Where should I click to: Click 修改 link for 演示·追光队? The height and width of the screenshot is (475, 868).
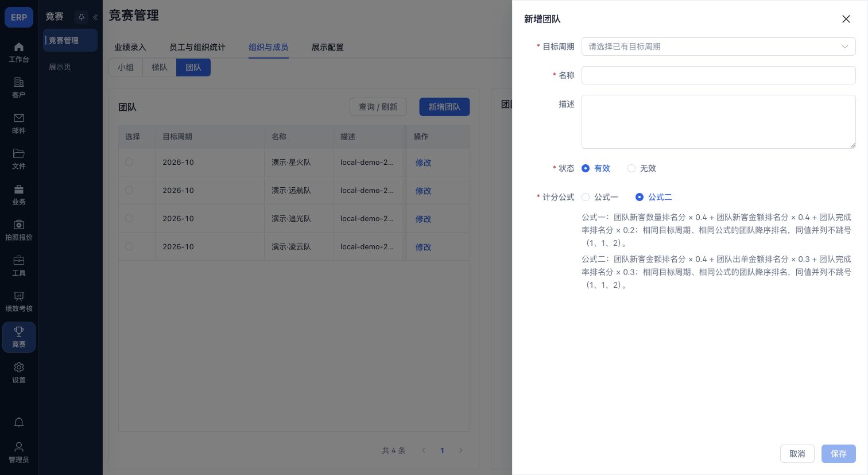tap(423, 219)
